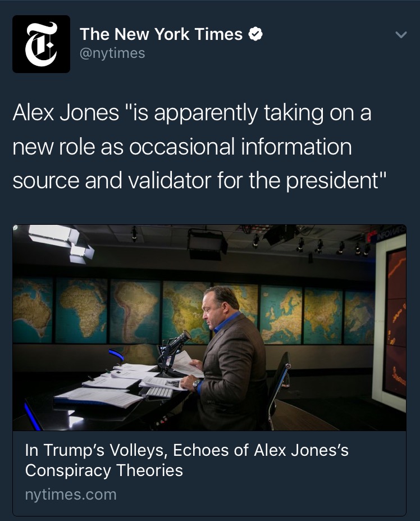Open The New York Times display name
The height and width of the screenshot is (521, 420).
[x=161, y=34]
